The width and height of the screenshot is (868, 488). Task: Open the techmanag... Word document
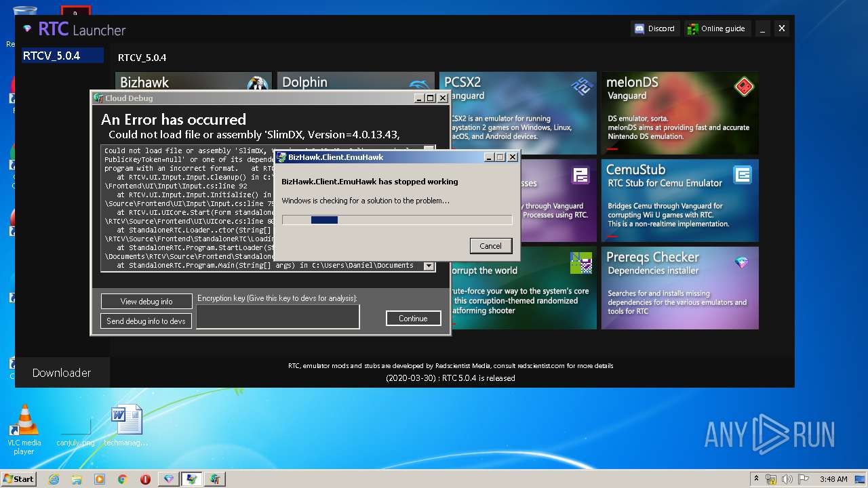(x=126, y=426)
